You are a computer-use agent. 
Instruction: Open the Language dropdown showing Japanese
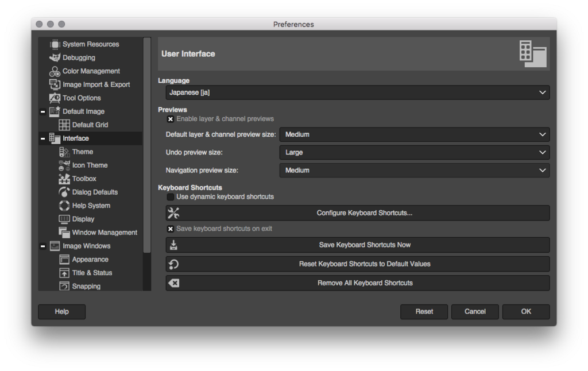pos(358,92)
